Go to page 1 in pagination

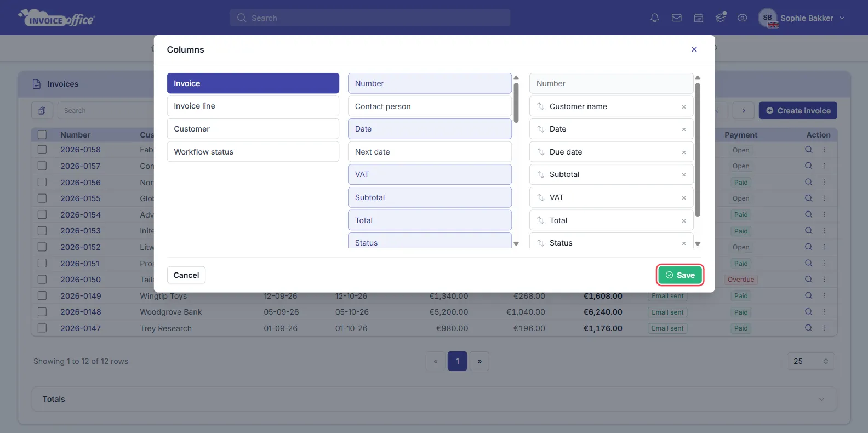(458, 361)
